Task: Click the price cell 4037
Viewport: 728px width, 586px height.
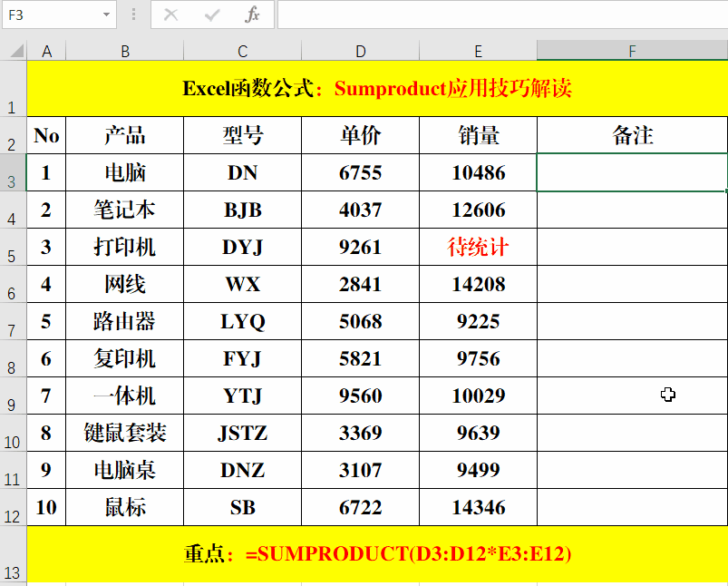Action: pos(360,210)
